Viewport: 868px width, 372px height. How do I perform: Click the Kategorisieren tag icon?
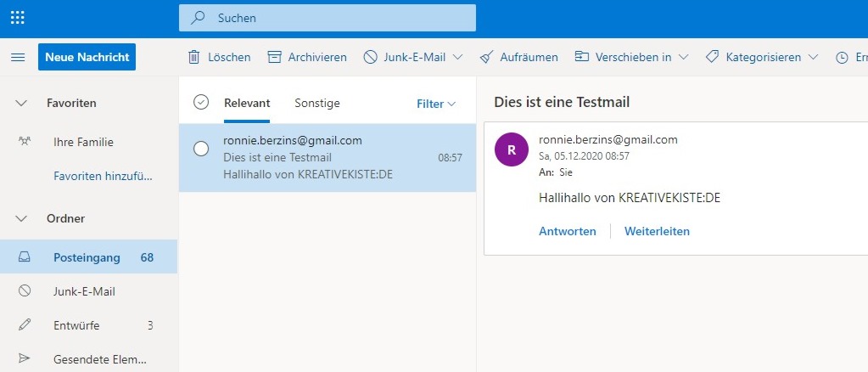(x=713, y=57)
